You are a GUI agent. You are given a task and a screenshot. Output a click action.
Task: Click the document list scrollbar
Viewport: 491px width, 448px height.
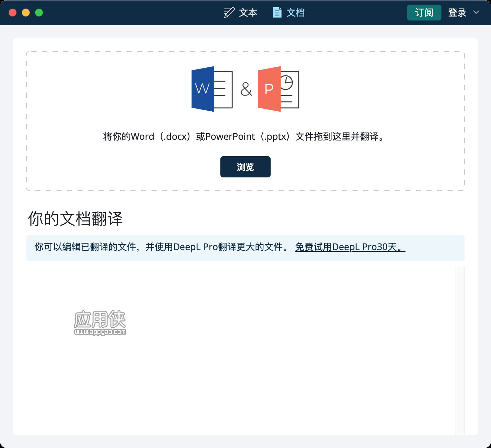pyautogui.click(x=459, y=351)
